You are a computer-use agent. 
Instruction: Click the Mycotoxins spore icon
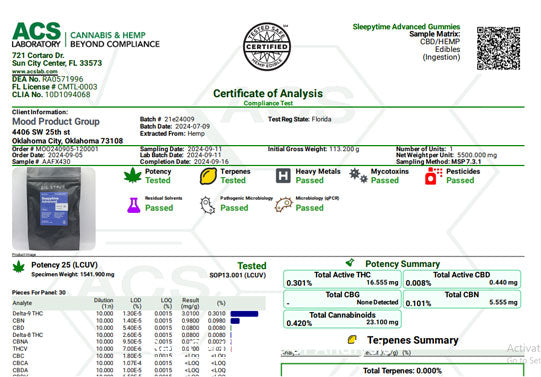point(358,176)
